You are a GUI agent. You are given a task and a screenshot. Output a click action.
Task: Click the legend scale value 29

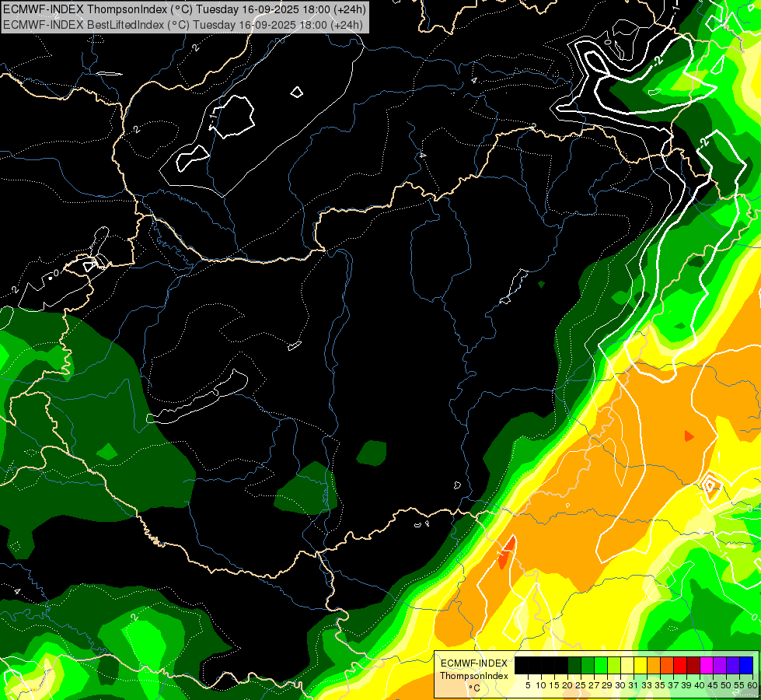coord(607,685)
